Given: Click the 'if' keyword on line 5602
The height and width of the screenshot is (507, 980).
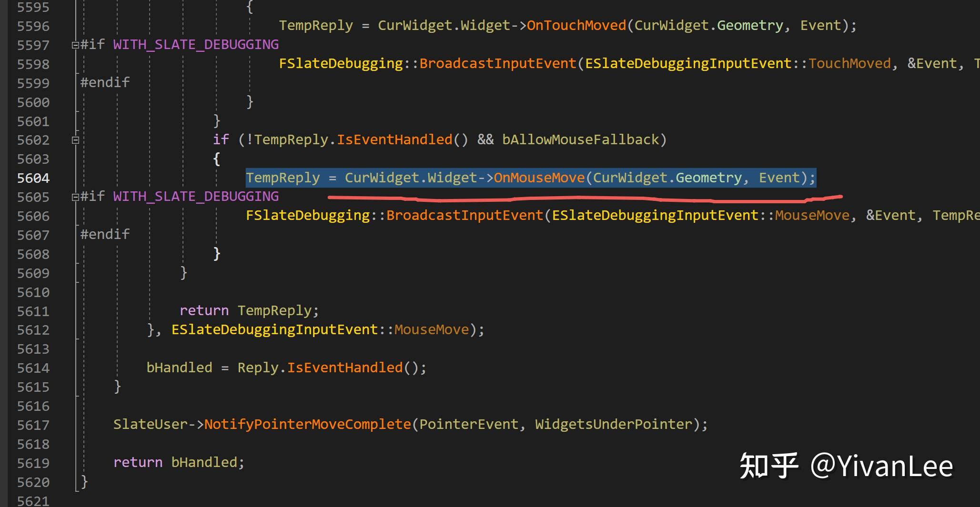Looking at the screenshot, I should tap(221, 140).
